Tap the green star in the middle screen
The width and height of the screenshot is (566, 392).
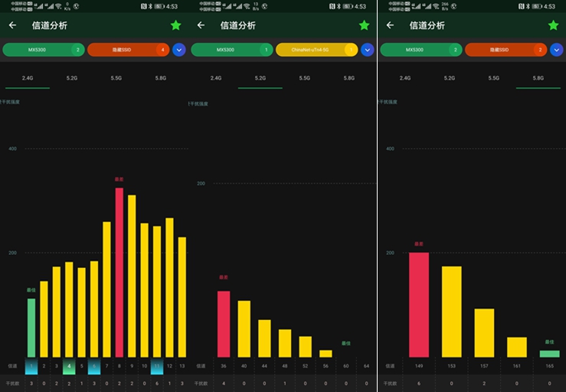365,25
